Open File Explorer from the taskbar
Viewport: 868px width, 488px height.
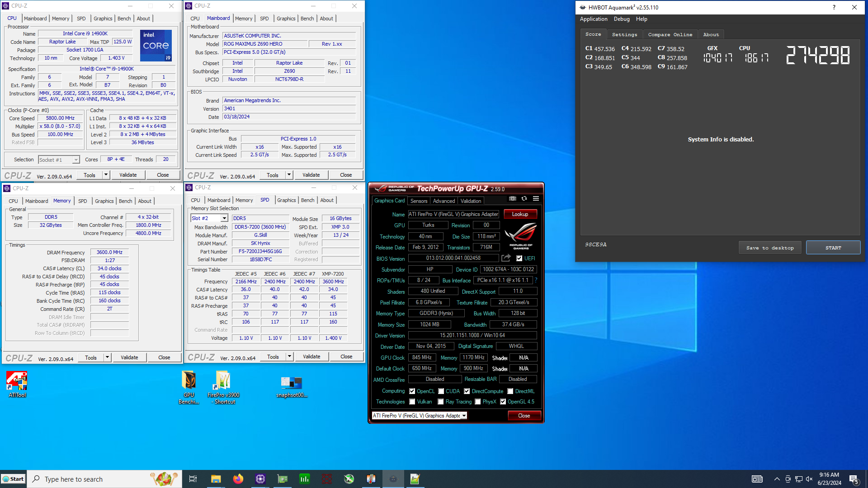(x=216, y=479)
